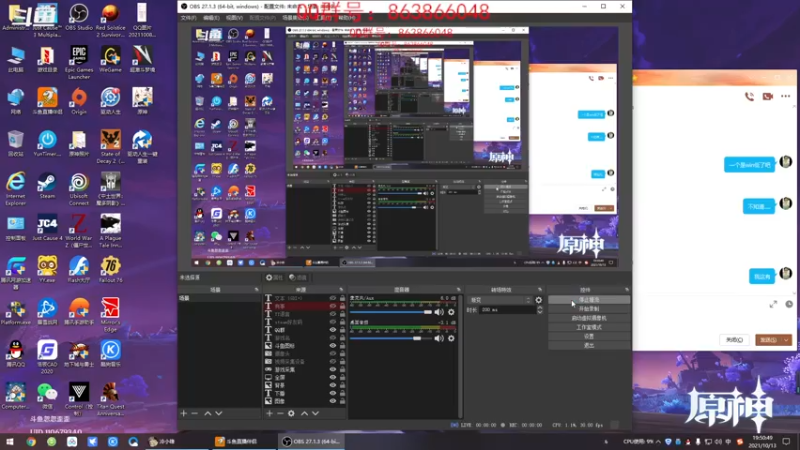Viewport: 800px width, 450px height.
Task: Open the OBS Studio desktop shortcut
Action: [x=79, y=17]
